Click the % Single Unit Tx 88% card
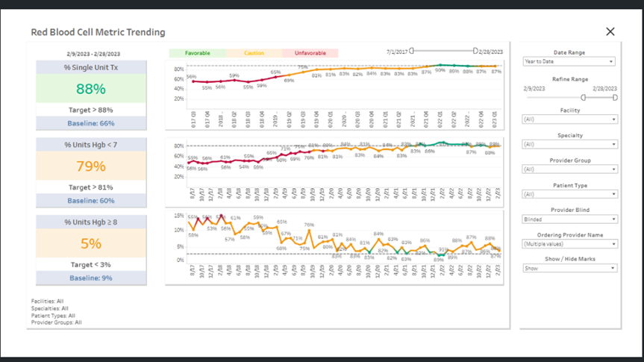Viewport: 644px width, 362px height. click(x=91, y=89)
